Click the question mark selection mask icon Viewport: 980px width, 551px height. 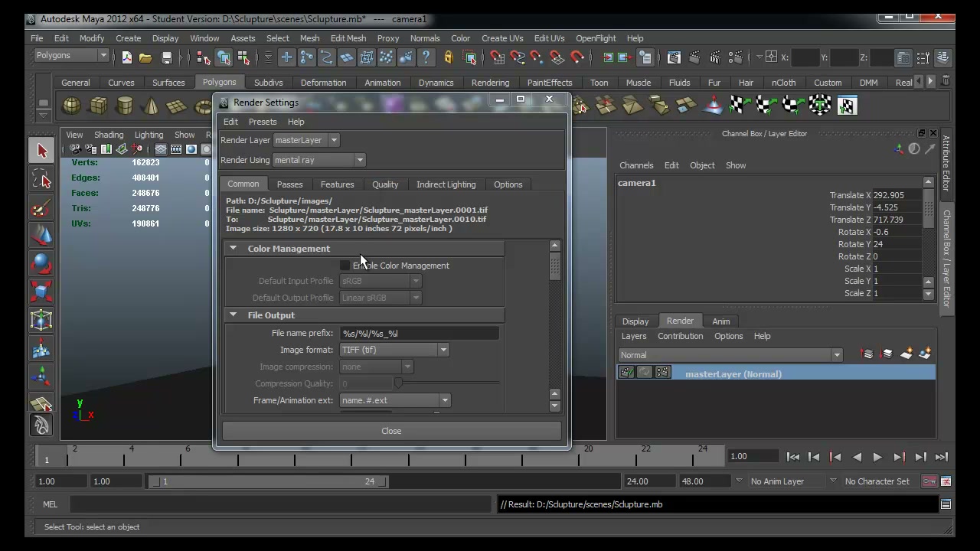(x=426, y=57)
